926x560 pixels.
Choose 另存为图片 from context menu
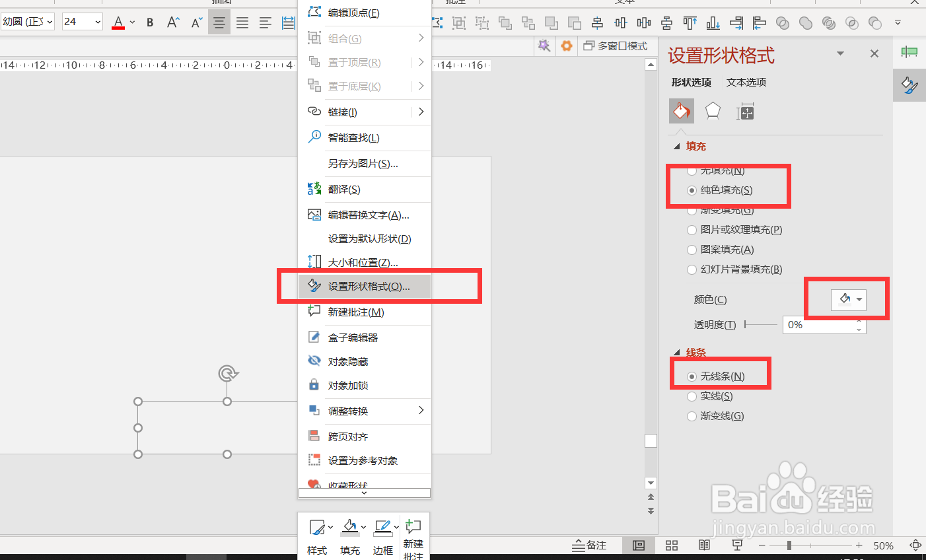tap(365, 163)
